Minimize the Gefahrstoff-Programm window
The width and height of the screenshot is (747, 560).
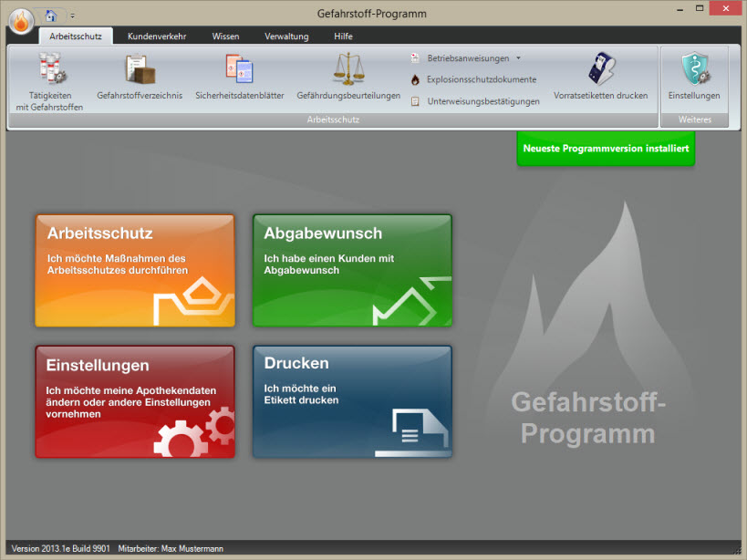click(680, 9)
